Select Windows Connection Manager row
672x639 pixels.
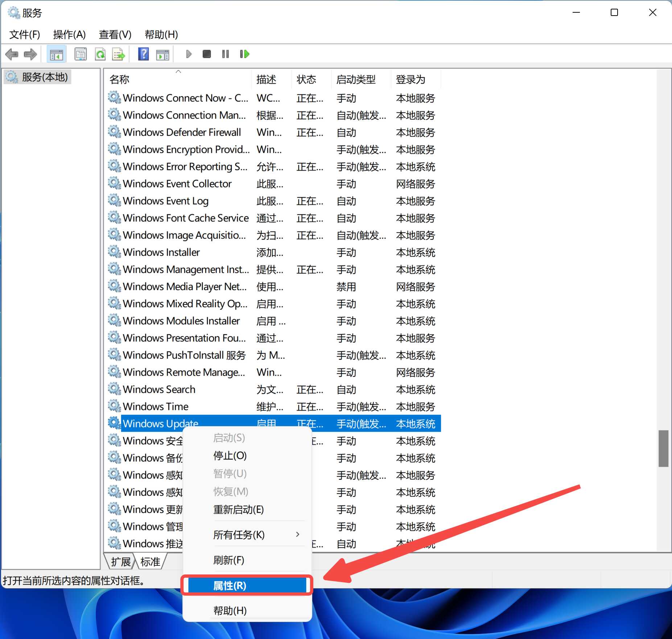pyautogui.click(x=273, y=115)
